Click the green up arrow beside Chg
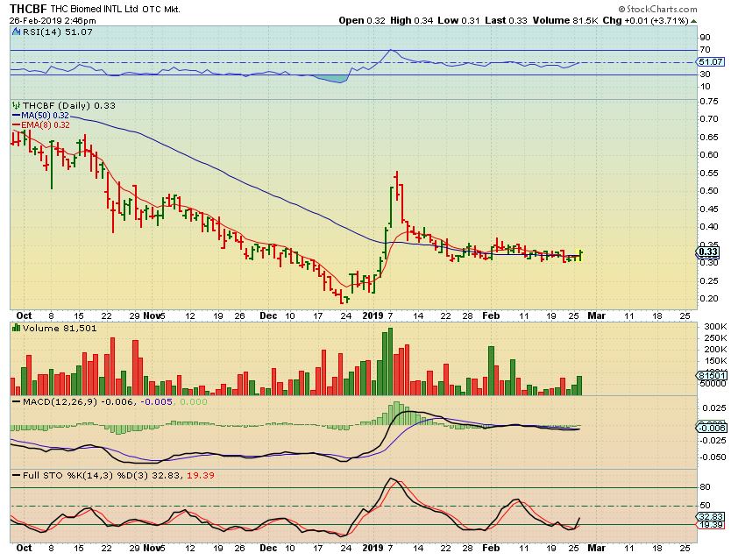This screenshot has height=560, width=738. pyautogui.click(x=694, y=21)
